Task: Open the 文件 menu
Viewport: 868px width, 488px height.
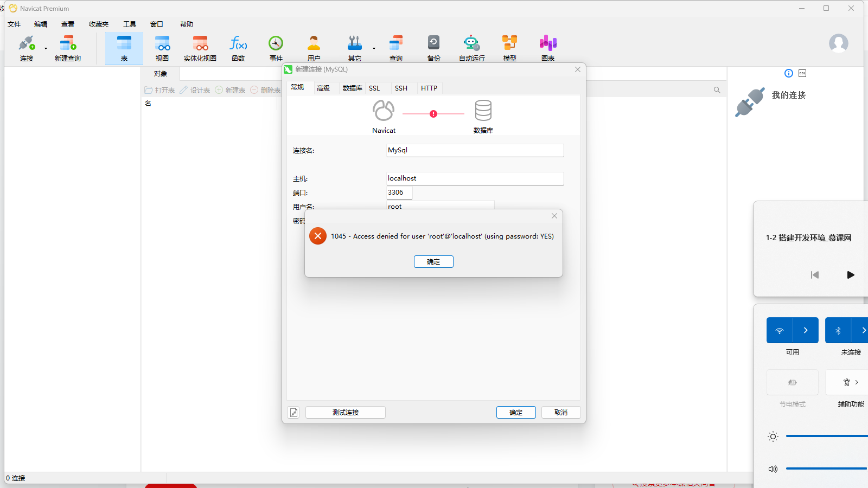Action: click(x=14, y=24)
